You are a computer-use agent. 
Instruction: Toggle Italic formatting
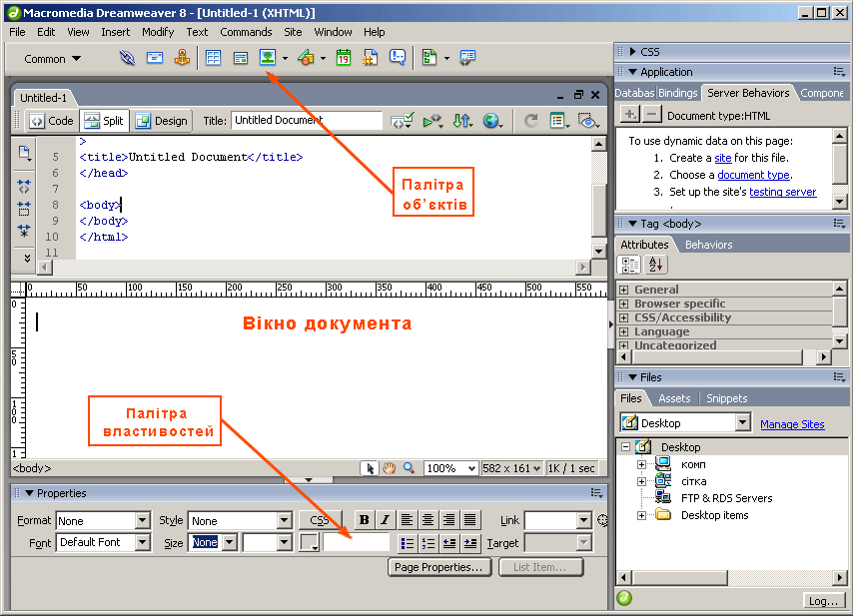(x=386, y=520)
